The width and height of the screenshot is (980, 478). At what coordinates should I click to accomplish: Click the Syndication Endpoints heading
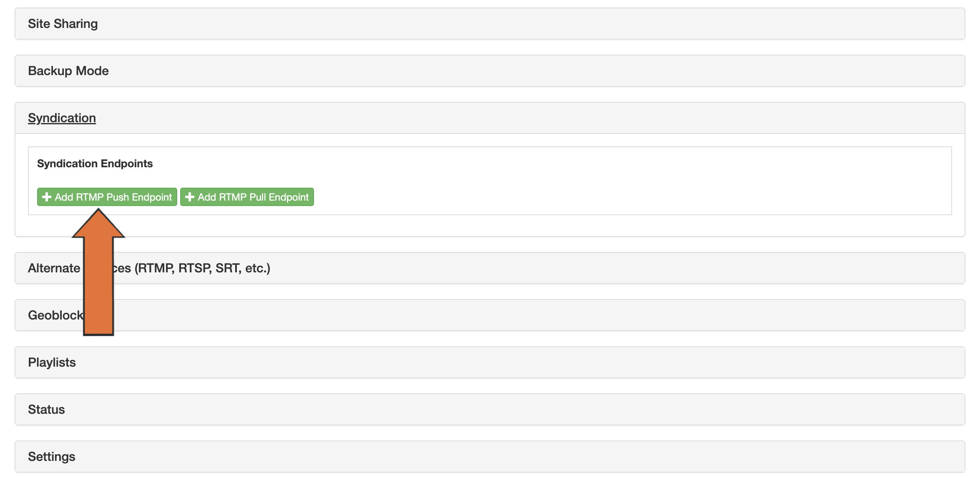tap(95, 164)
